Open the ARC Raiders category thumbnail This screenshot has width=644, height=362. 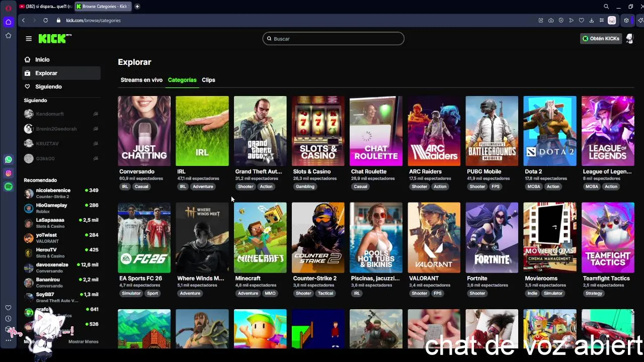click(434, 131)
